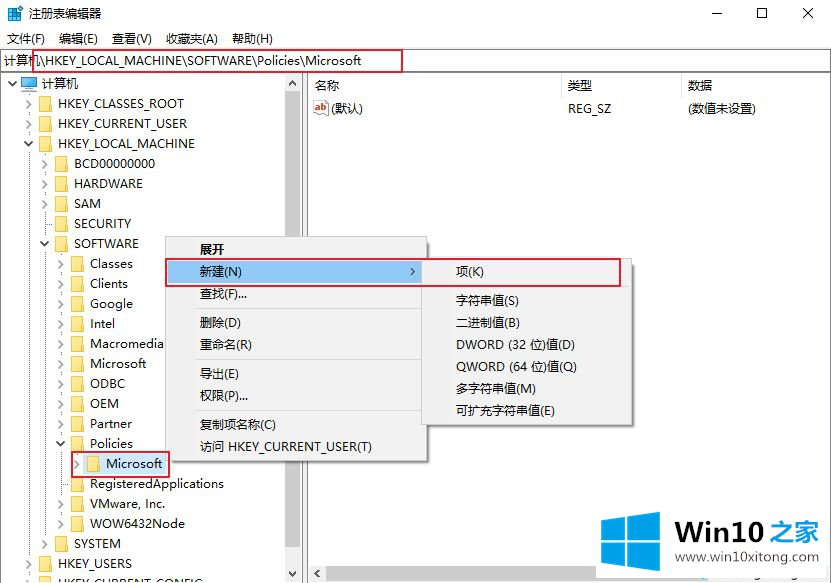The width and height of the screenshot is (831, 583).
Task: Click the 计算机 computer icon in tree
Action: tap(29, 84)
